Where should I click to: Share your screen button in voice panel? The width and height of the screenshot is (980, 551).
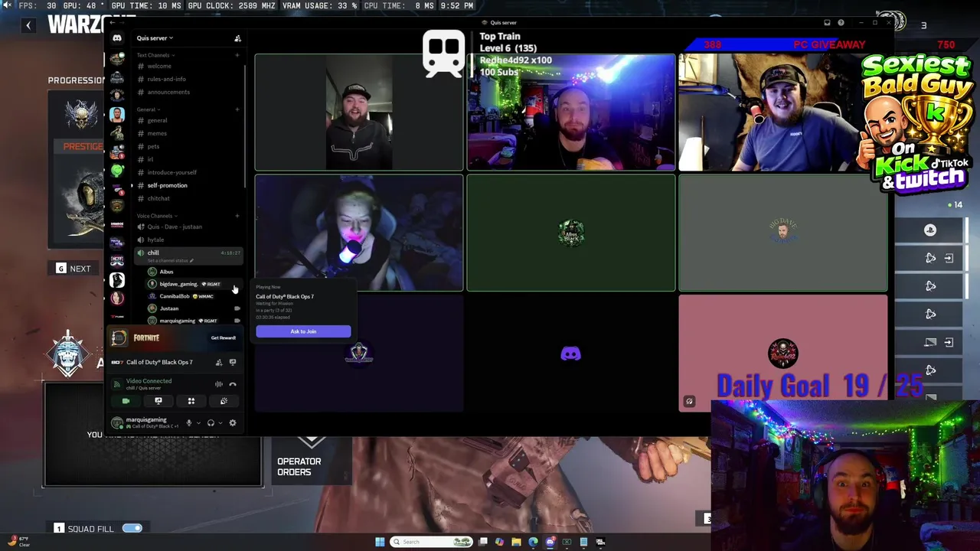click(158, 401)
